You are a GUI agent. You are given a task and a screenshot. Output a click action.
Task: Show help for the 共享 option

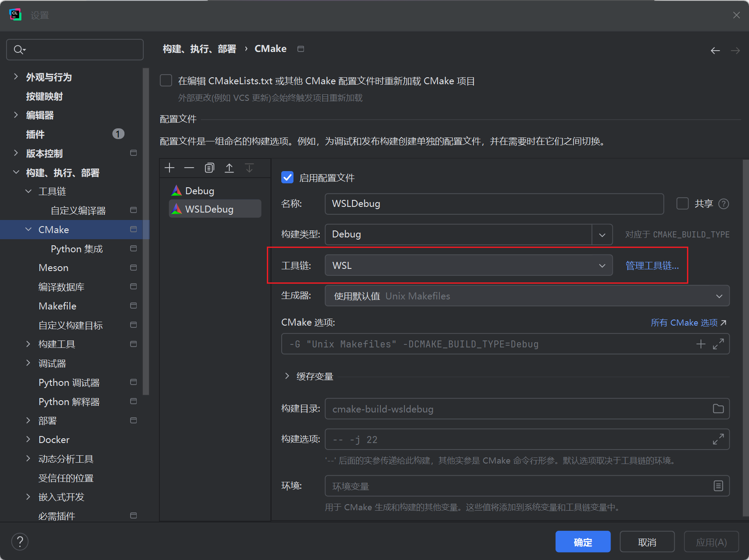coord(724,204)
